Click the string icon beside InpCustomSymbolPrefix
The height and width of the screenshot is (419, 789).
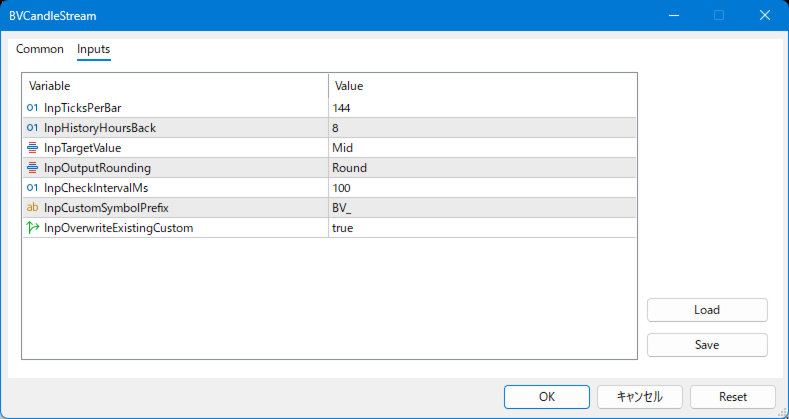(x=33, y=208)
